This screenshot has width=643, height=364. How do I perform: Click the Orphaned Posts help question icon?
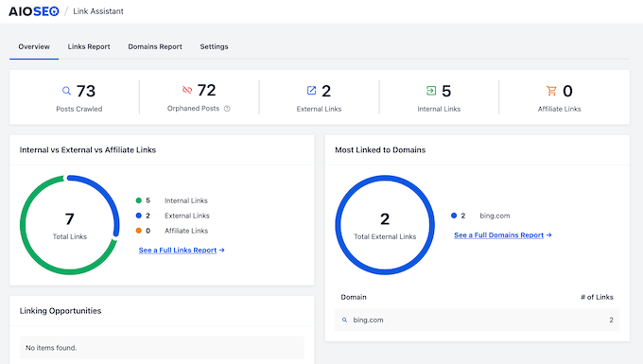[x=227, y=109]
